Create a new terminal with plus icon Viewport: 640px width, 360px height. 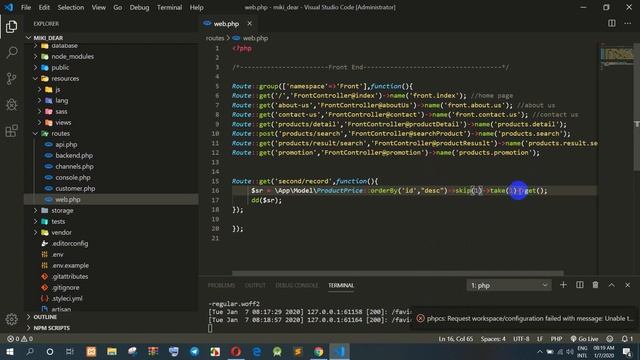(x=563, y=285)
